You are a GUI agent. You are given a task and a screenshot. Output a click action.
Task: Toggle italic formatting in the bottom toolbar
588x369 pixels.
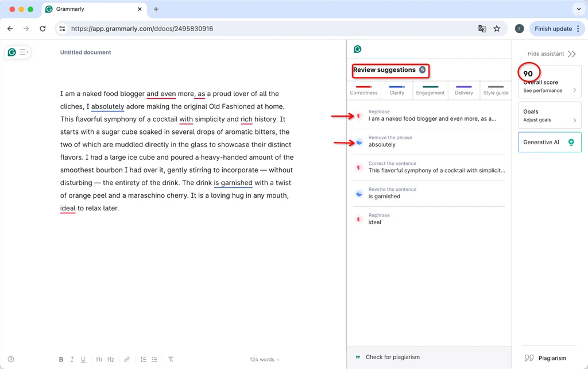[72, 359]
